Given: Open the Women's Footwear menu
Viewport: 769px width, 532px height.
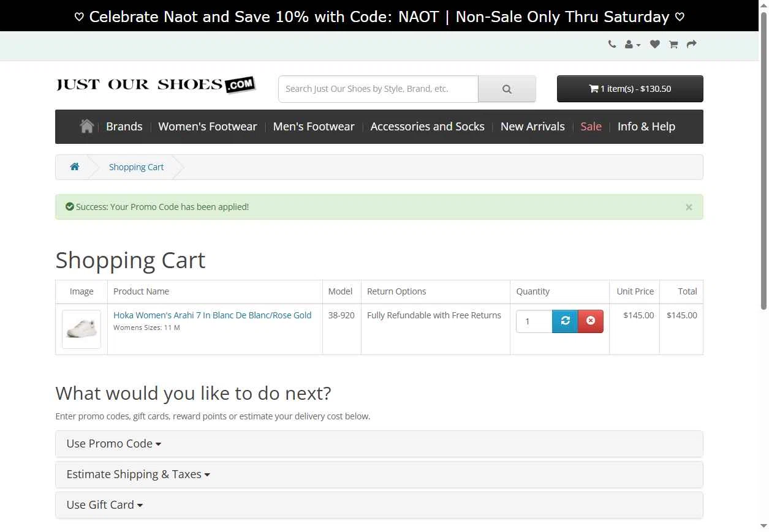Looking at the screenshot, I should point(208,127).
